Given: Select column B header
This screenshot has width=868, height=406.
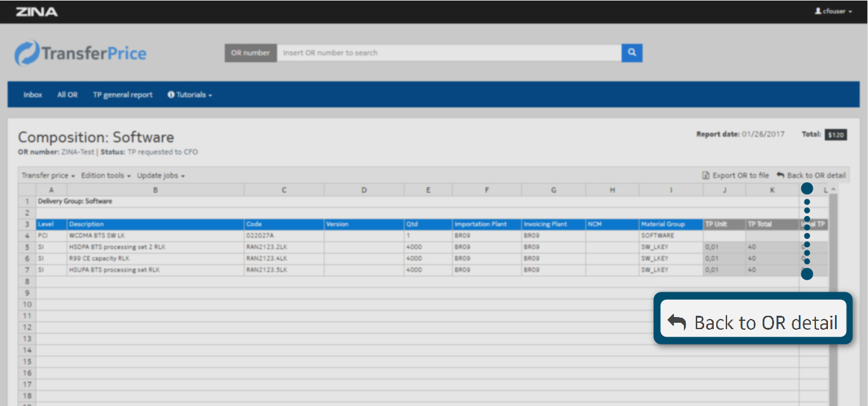Looking at the screenshot, I should (x=155, y=190).
